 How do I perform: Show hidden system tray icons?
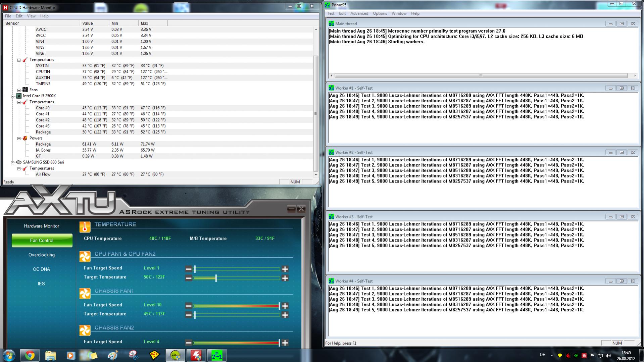tap(552, 355)
